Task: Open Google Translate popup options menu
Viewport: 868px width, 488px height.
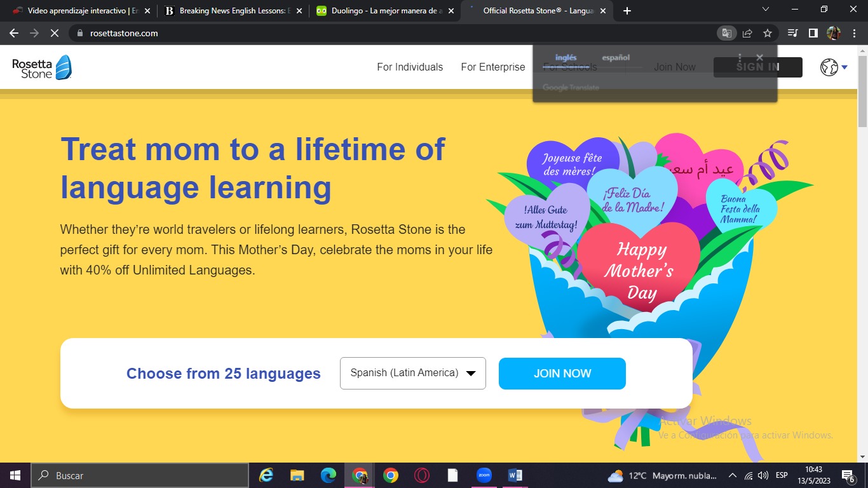Action: pos(740,58)
